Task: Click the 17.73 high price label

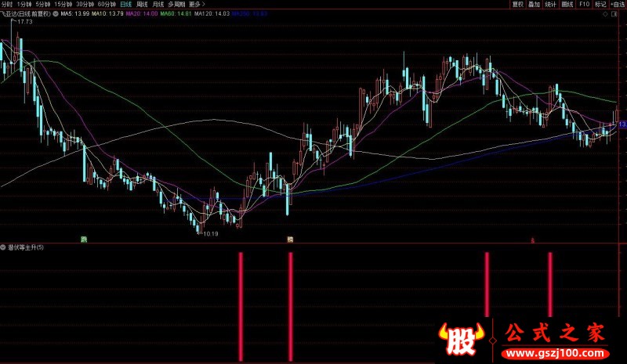Action: [x=25, y=22]
